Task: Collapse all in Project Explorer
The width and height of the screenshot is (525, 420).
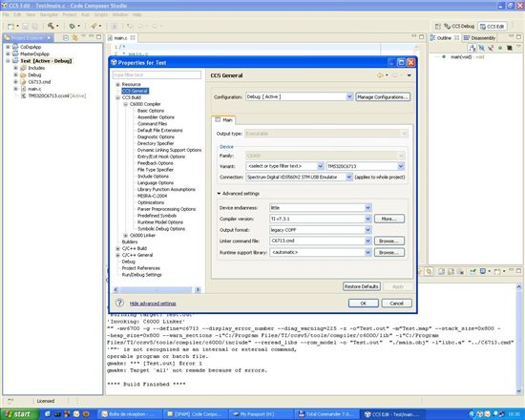Action: coord(66,37)
